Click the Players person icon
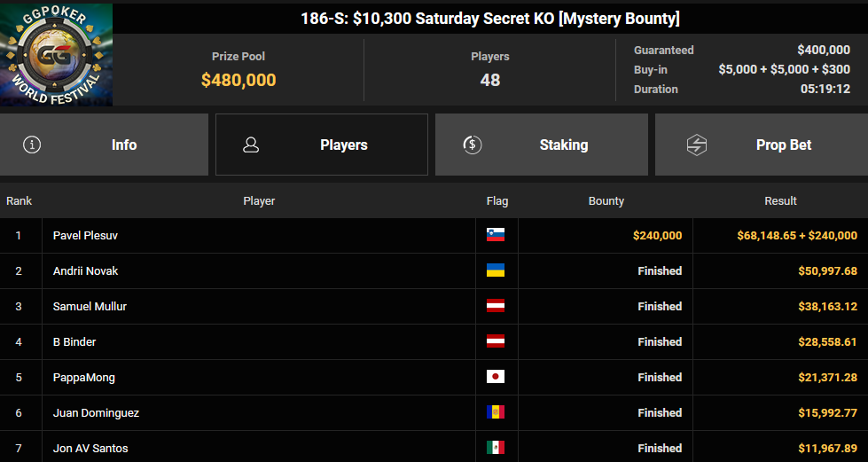 [x=251, y=145]
